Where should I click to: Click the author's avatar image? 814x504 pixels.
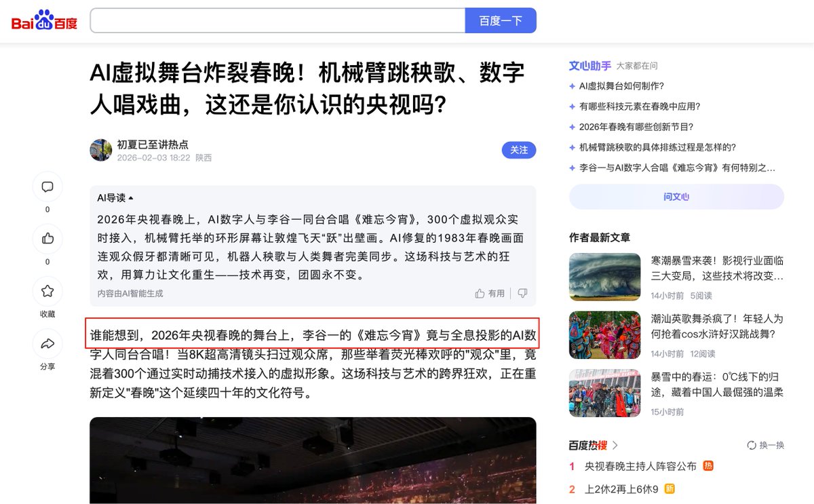(101, 150)
